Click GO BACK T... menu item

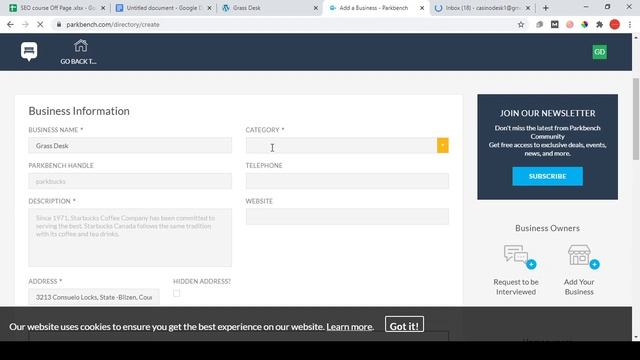[78, 52]
